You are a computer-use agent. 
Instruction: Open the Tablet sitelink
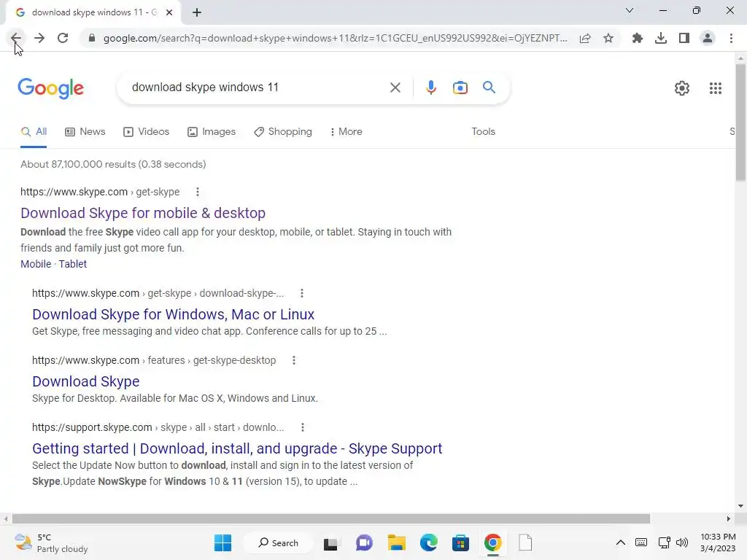[73, 264]
